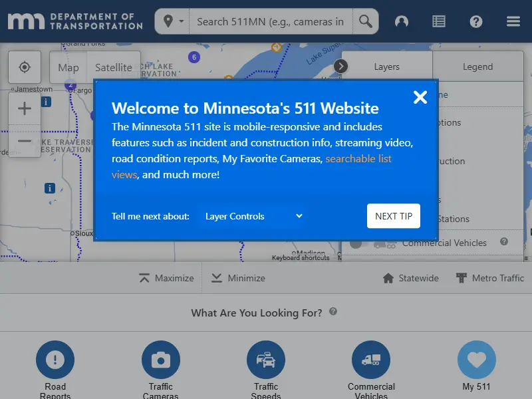Open My 511 heart icon

[x=477, y=360]
